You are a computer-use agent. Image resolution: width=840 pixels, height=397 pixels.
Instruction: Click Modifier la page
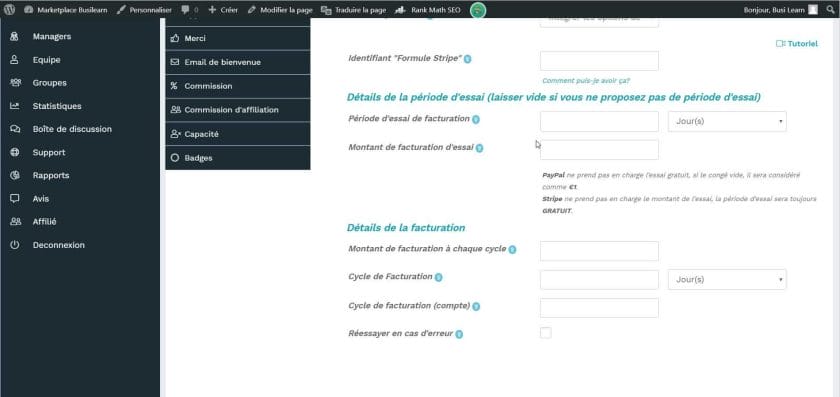280,10
